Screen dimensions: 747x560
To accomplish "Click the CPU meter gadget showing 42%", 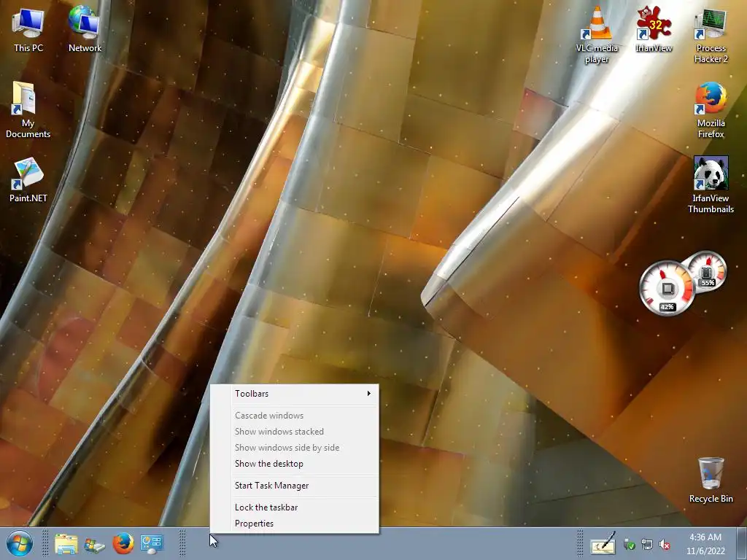I will 667,288.
